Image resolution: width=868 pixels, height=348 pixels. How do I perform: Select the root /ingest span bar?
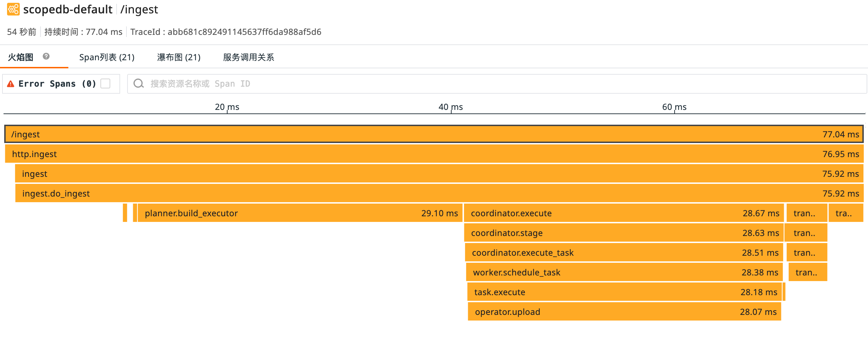tap(433, 134)
